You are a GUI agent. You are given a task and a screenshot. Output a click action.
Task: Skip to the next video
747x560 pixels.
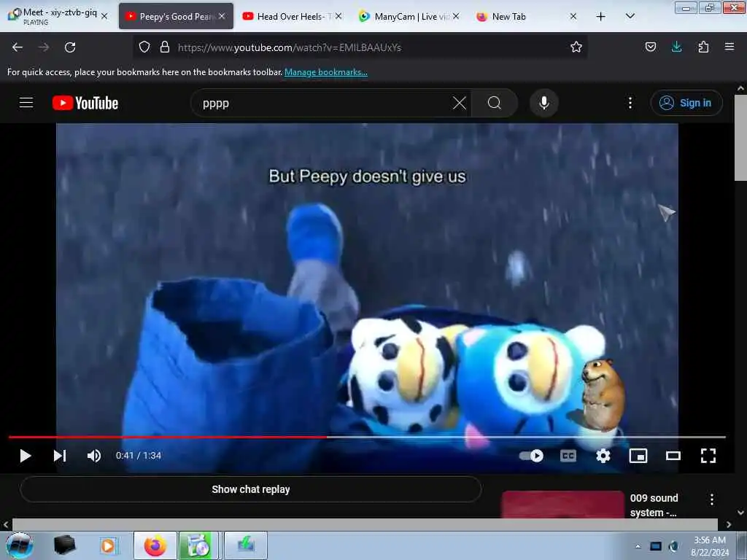pos(60,456)
